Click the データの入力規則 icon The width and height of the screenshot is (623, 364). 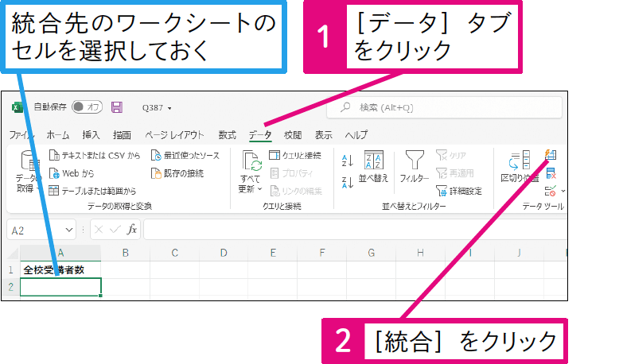pyautogui.click(x=551, y=192)
